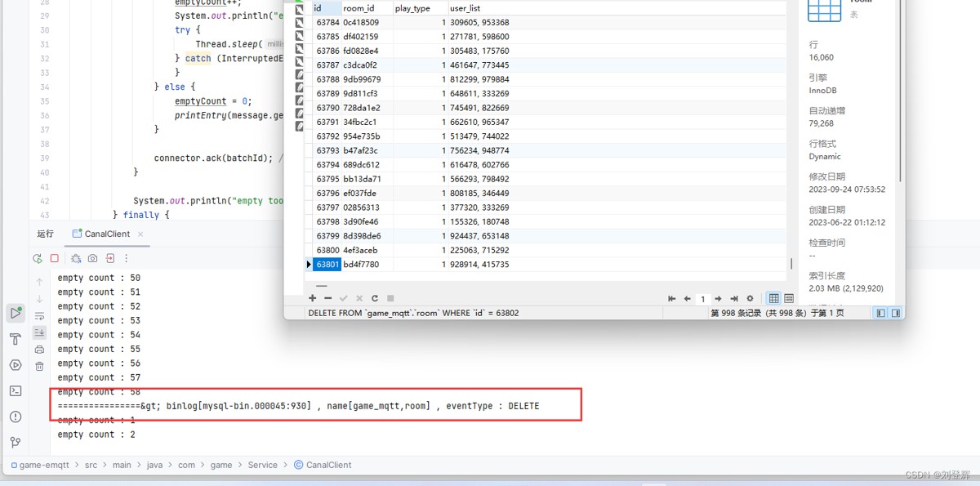Toggle scroll to end of console

click(39, 332)
